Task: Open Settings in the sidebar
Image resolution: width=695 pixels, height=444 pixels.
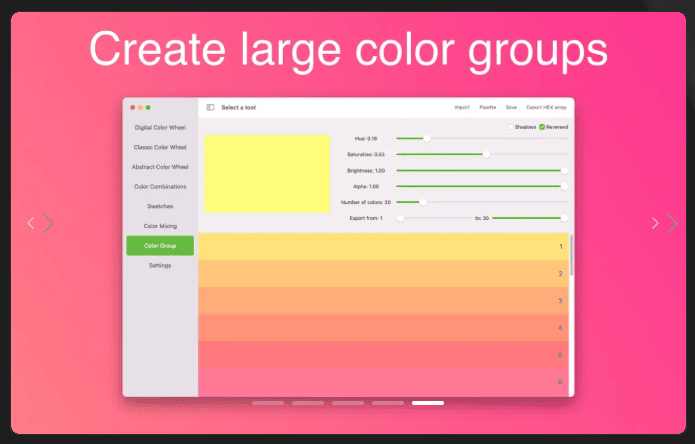Action: click(x=160, y=265)
